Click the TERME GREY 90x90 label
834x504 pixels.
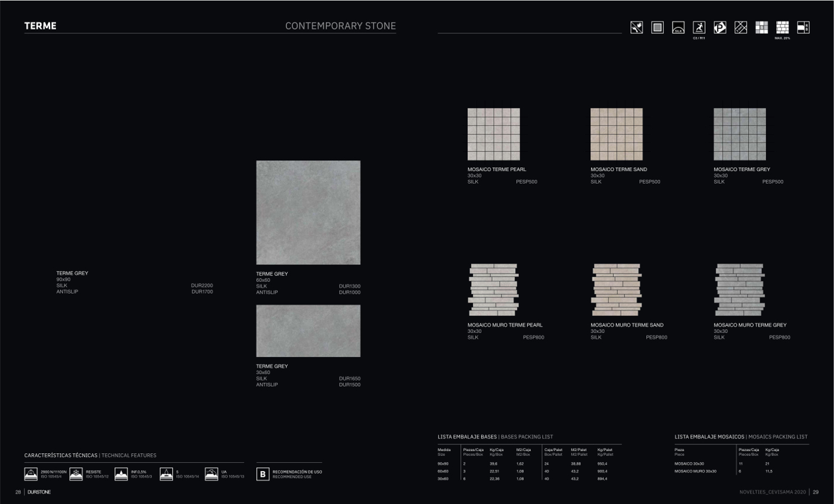click(72, 273)
